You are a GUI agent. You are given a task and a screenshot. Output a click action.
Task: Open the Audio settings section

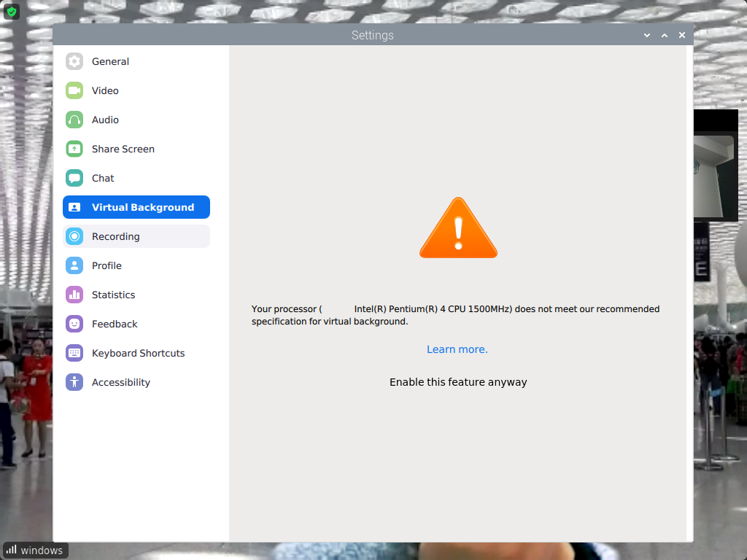tap(136, 120)
